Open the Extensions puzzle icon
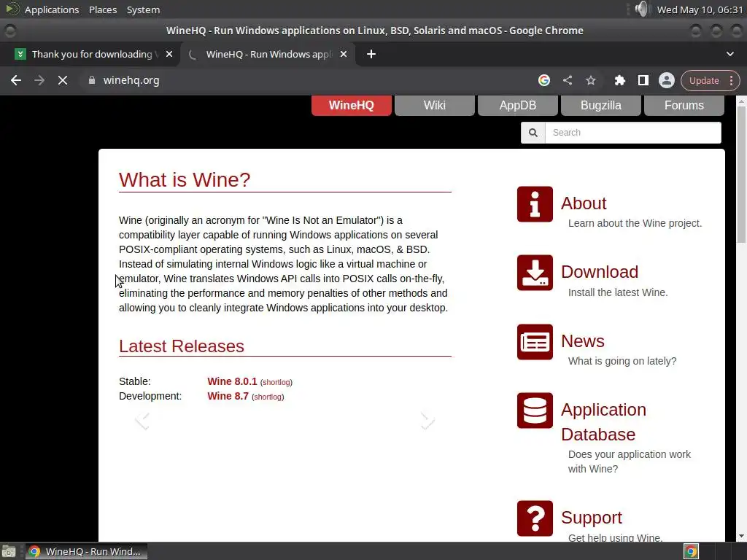This screenshot has width=747, height=560. click(620, 80)
